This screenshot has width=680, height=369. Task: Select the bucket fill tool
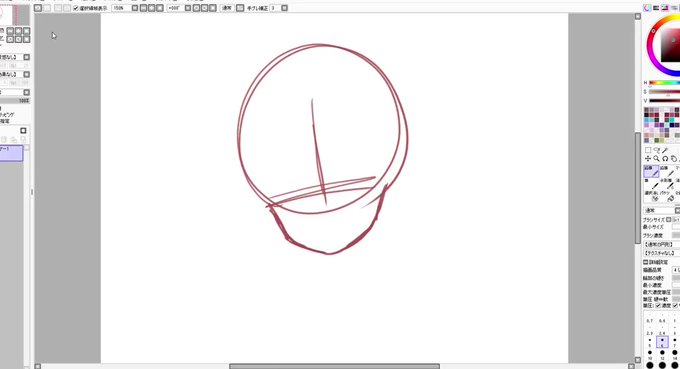point(667,196)
